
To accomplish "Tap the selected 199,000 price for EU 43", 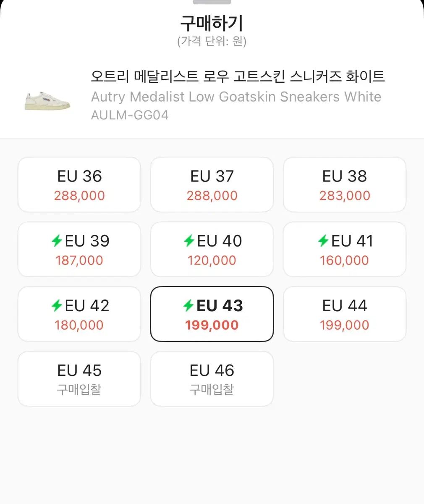I will tap(212, 325).
